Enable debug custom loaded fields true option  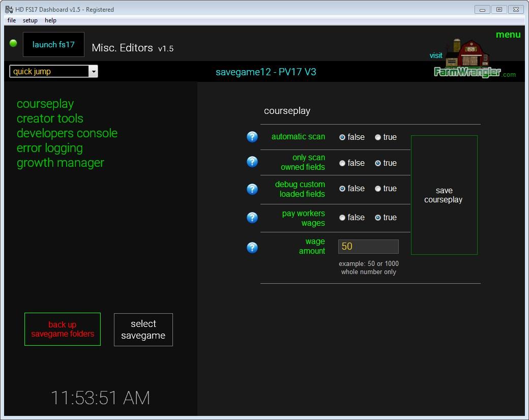378,189
